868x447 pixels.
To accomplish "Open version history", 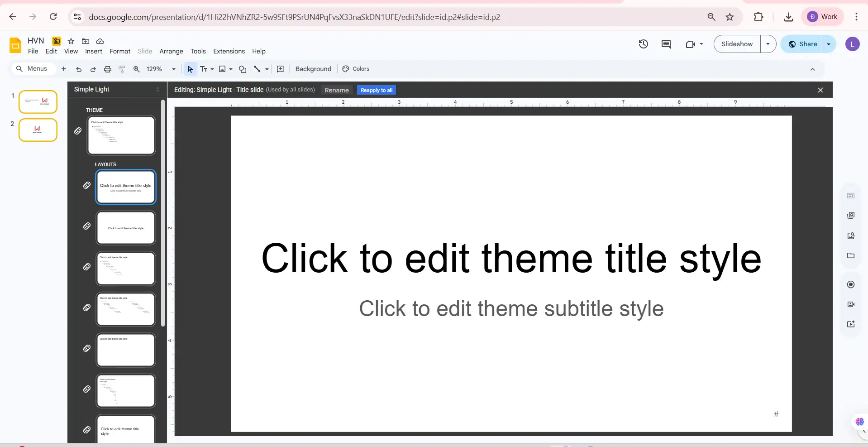I will 643,44.
